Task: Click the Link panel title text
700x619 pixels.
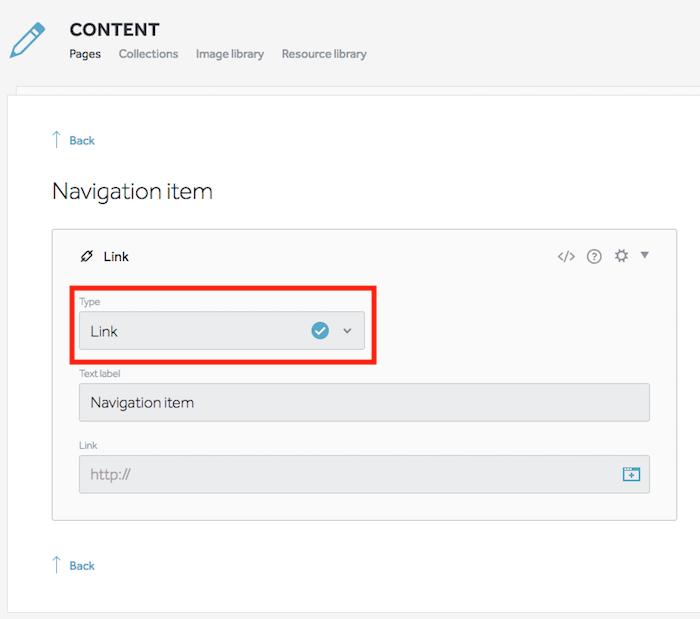Action: 116,257
